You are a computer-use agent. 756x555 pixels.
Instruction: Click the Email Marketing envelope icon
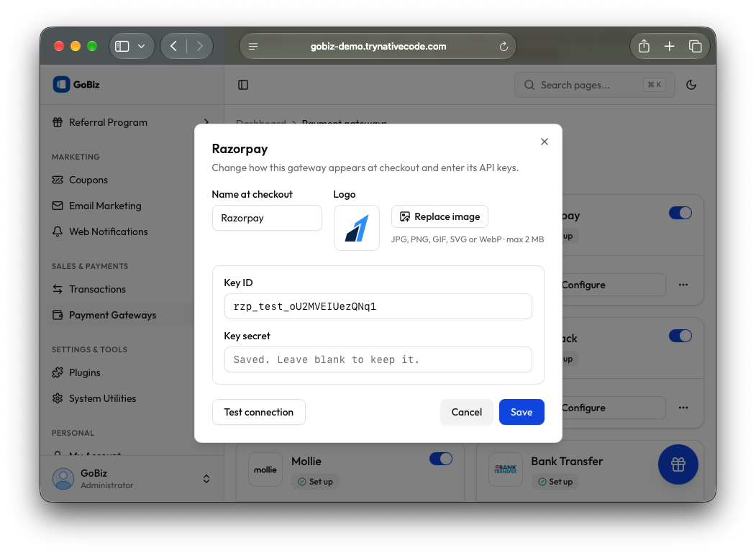[x=58, y=206]
